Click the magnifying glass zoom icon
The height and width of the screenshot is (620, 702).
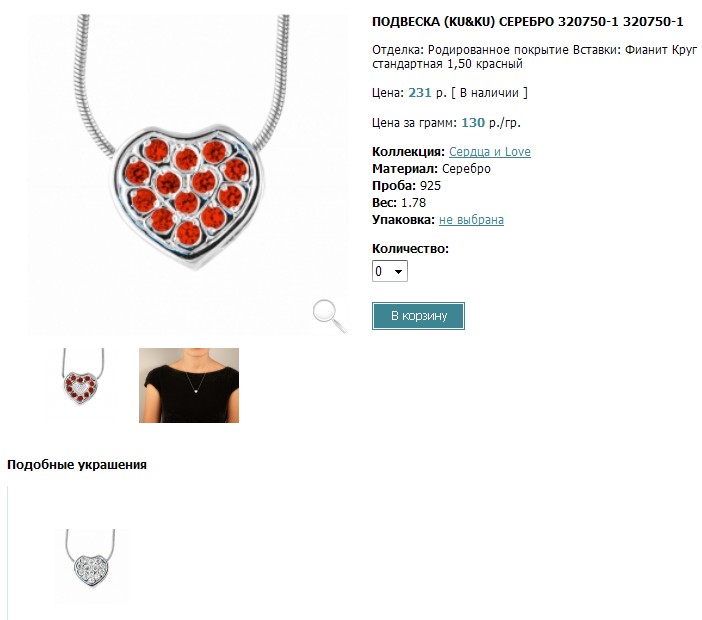pos(330,316)
